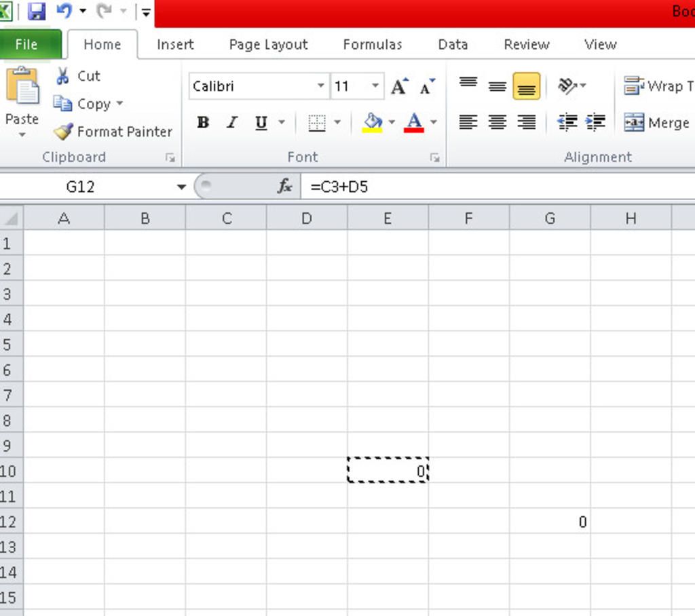Open the undo history dropdown arrow
695x616 pixels.
click(x=83, y=11)
